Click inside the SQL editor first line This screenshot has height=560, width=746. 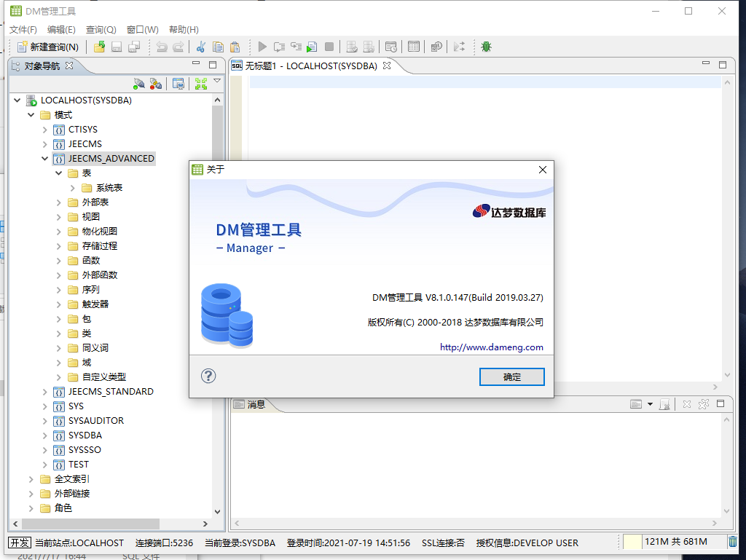485,82
